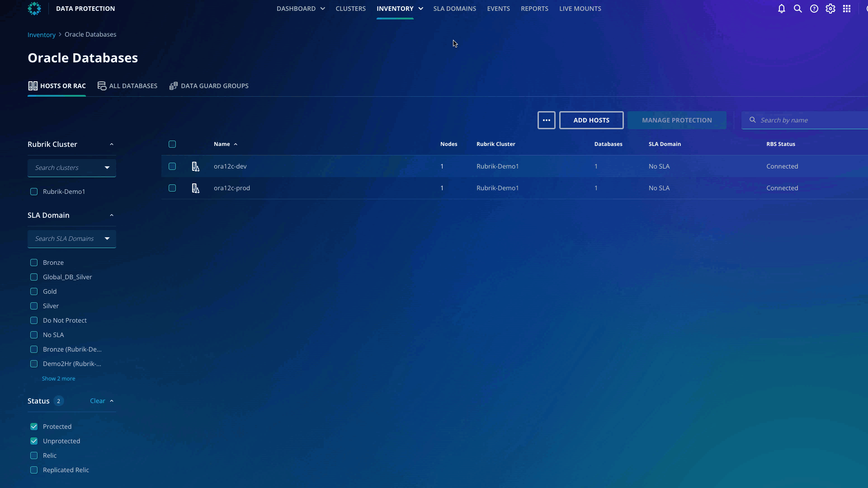This screenshot has width=868, height=488.
Task: Clear the Status filters
Action: coord(98,401)
